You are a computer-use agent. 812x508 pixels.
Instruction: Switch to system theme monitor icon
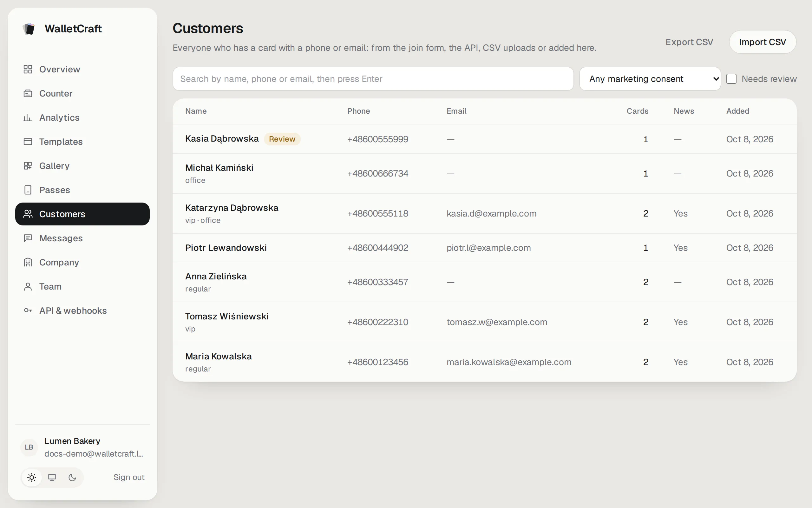[52, 478]
